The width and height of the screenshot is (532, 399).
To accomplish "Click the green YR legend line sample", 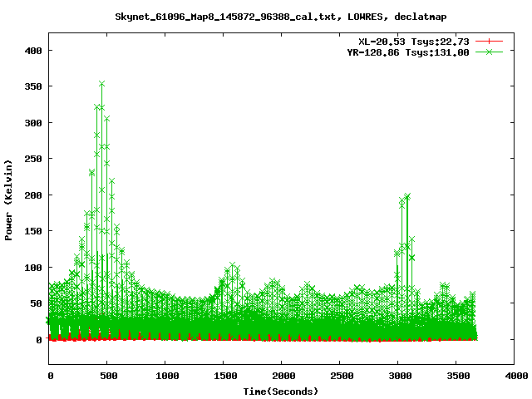I will 490,52.
